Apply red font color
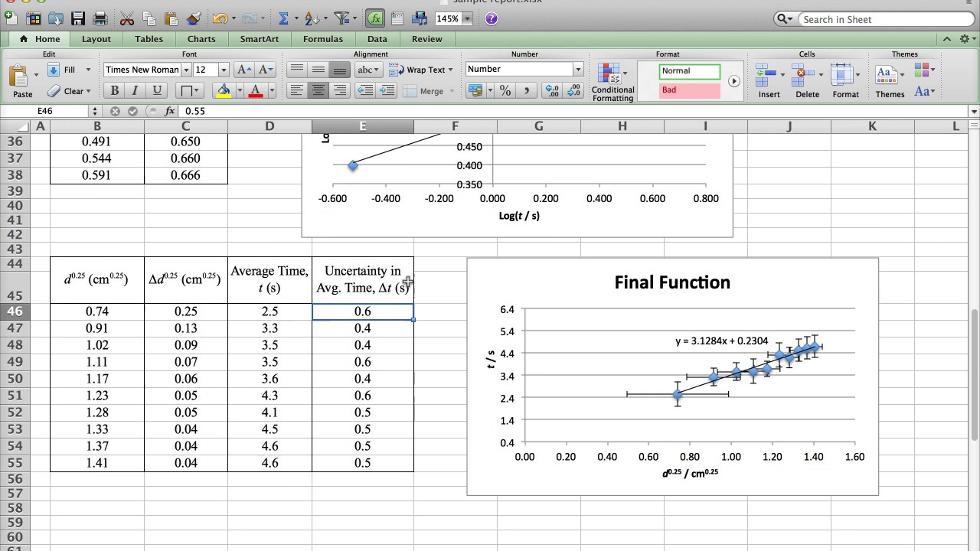 coord(256,90)
